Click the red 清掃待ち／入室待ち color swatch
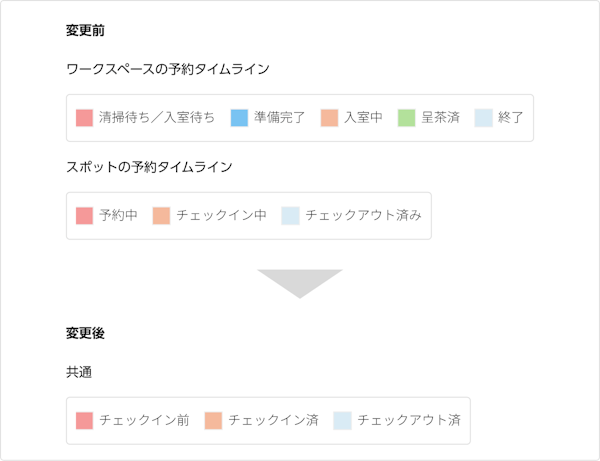This screenshot has width=600, height=461. [84, 118]
